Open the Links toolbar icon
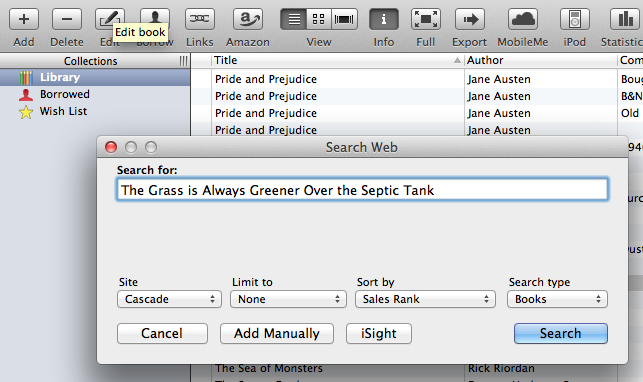The image size is (643, 382). click(200, 19)
